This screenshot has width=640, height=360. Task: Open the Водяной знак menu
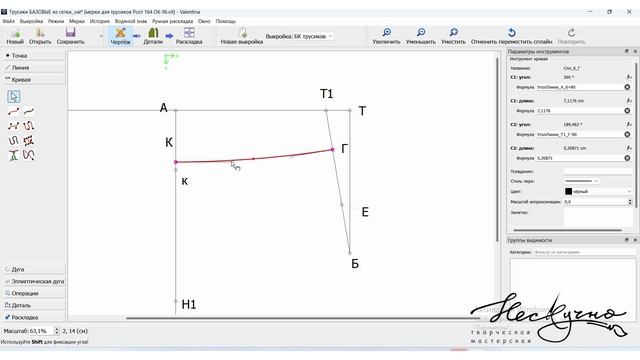point(131,21)
